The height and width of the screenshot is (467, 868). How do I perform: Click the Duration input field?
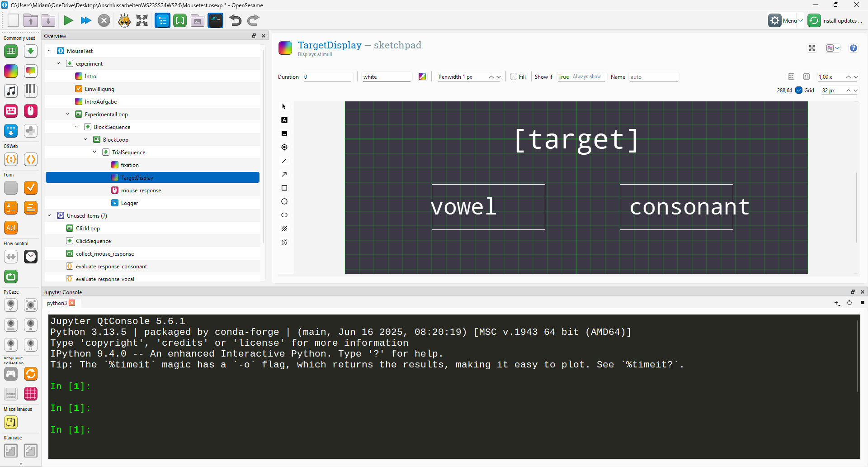click(327, 77)
